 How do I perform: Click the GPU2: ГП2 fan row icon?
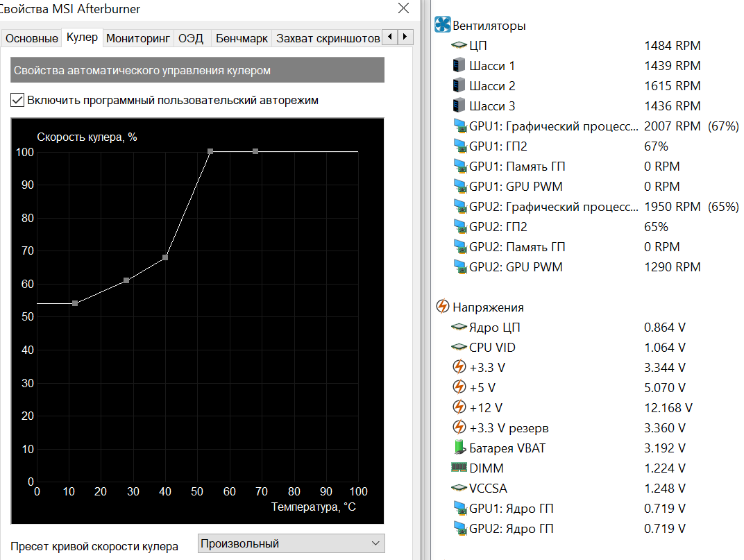460,226
